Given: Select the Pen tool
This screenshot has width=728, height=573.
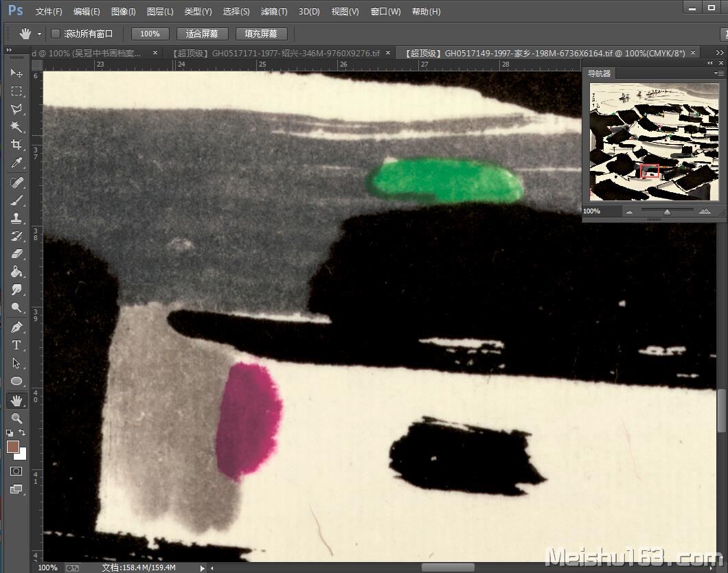Looking at the screenshot, I should (16, 327).
